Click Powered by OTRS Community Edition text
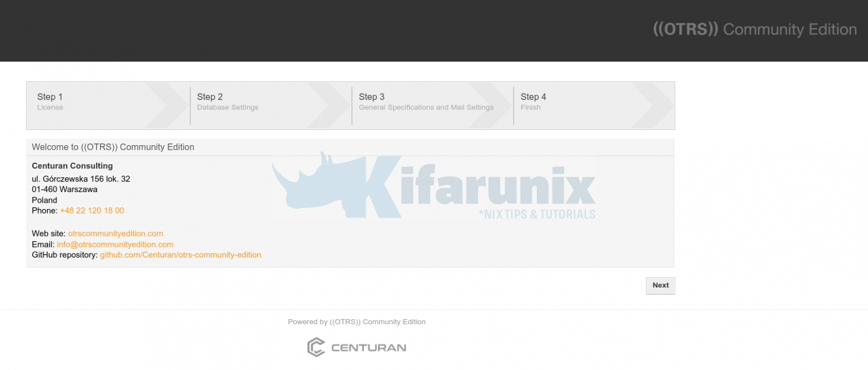The image size is (868, 370). [x=357, y=321]
